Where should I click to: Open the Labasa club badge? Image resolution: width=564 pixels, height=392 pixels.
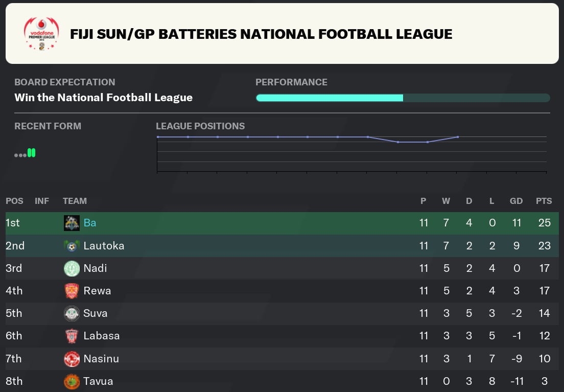point(72,336)
